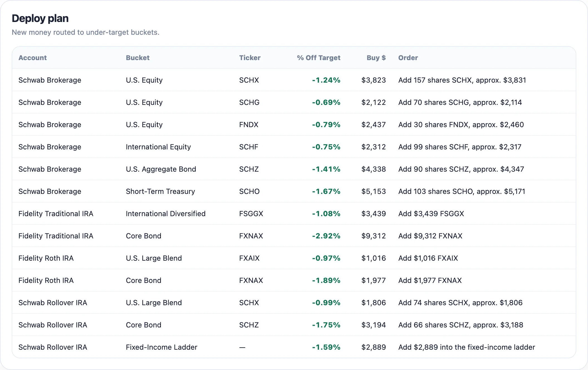Select the -1.08% off target value
588x370 pixels.
pos(326,214)
